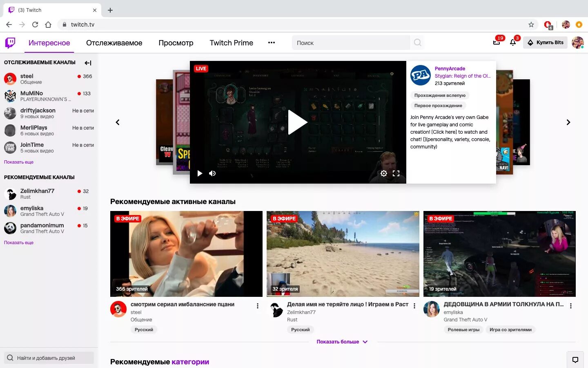
Task: Click the Поиск search field
Action: pyautogui.click(x=351, y=43)
